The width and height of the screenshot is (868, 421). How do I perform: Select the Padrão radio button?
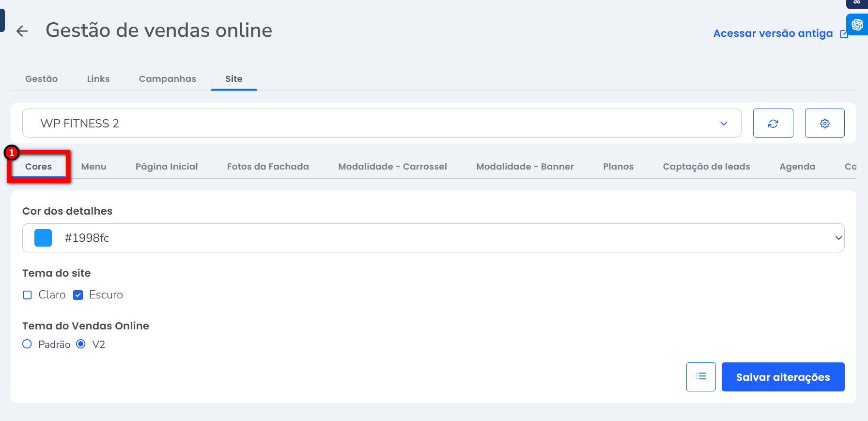coord(27,344)
